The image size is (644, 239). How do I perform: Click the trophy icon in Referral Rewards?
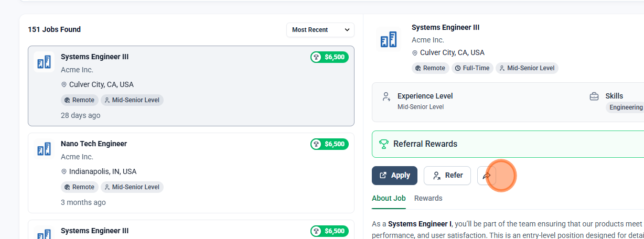(384, 144)
